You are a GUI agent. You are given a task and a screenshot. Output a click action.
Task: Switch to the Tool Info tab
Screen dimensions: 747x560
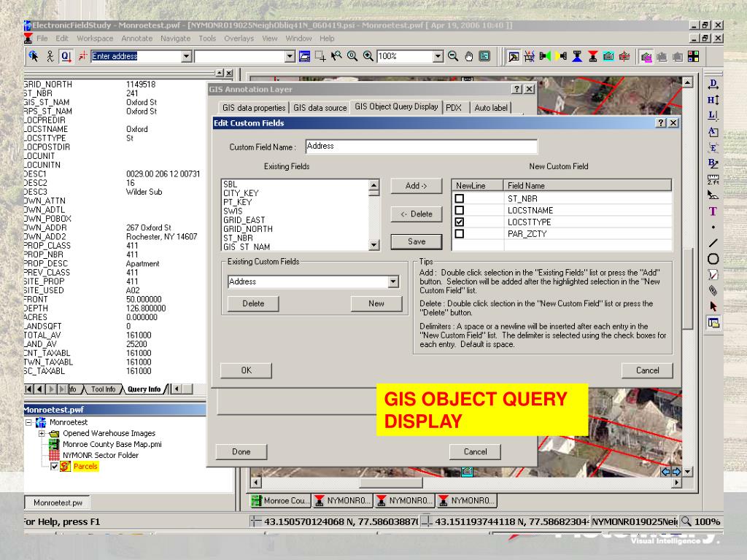coord(104,389)
